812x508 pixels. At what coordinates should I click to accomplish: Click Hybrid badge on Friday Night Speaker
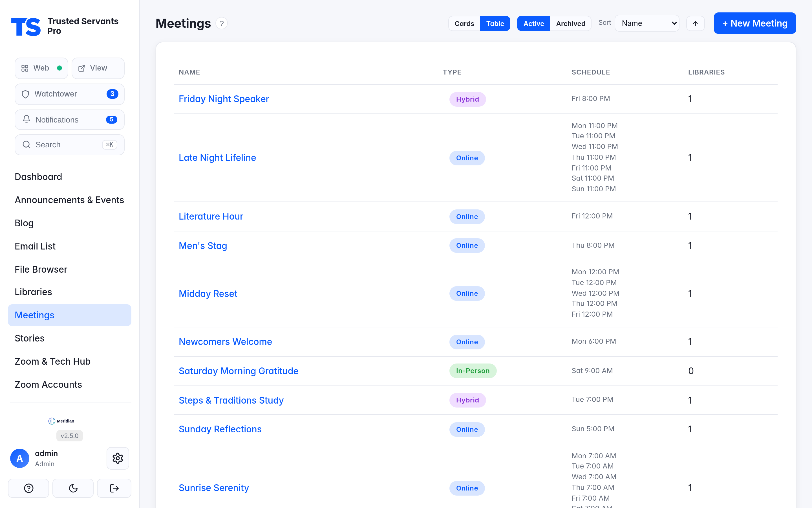(467, 99)
